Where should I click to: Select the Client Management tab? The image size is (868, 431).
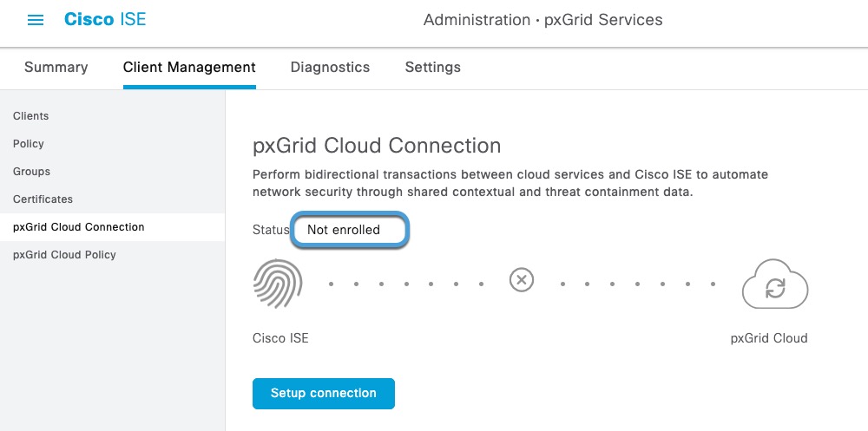pyautogui.click(x=189, y=68)
